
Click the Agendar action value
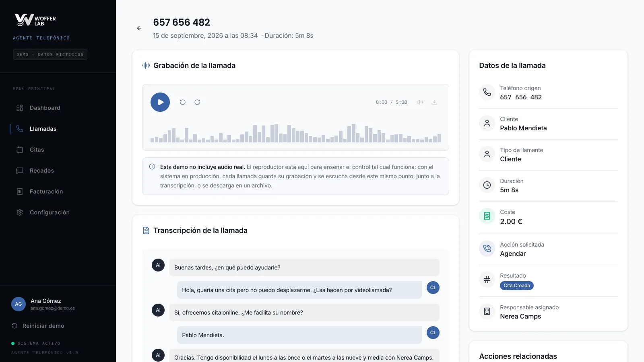click(x=513, y=253)
